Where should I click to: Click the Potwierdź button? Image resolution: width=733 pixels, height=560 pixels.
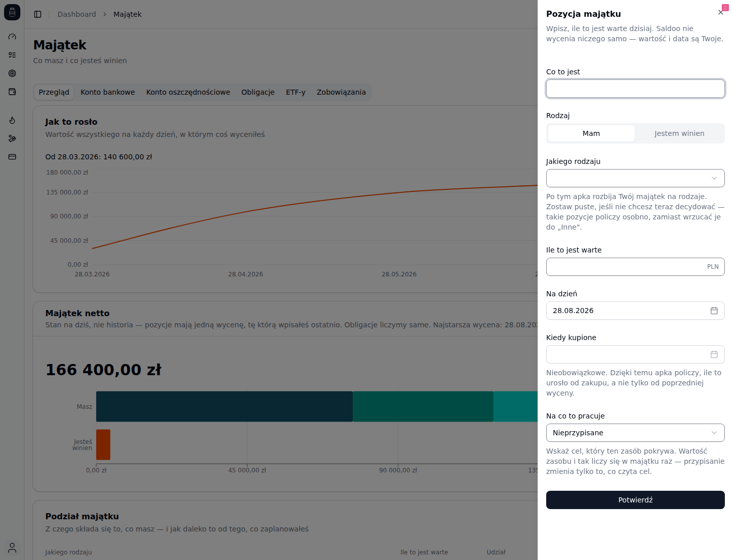tap(635, 500)
